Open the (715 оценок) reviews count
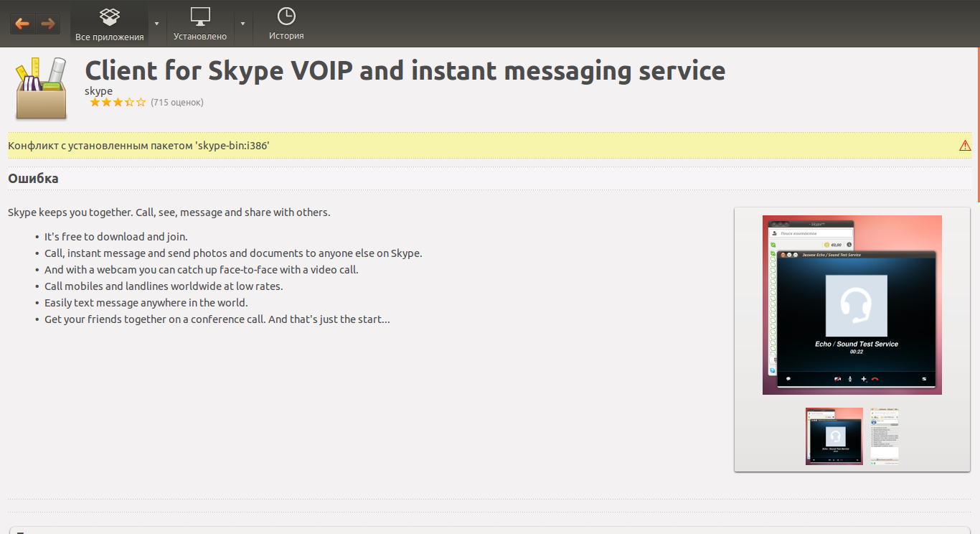 pos(177,103)
